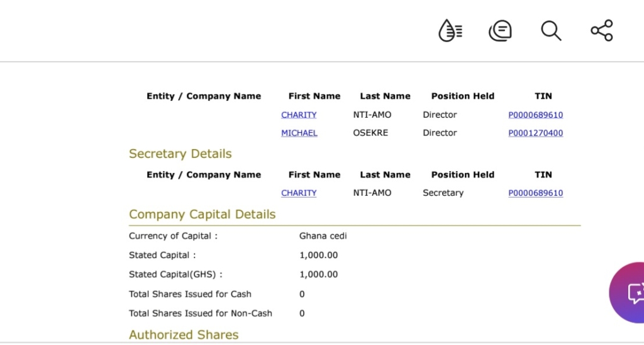Viewport: 644px width, 345px height.
Task: Click the Authorized Shares heading
Action: (x=184, y=335)
